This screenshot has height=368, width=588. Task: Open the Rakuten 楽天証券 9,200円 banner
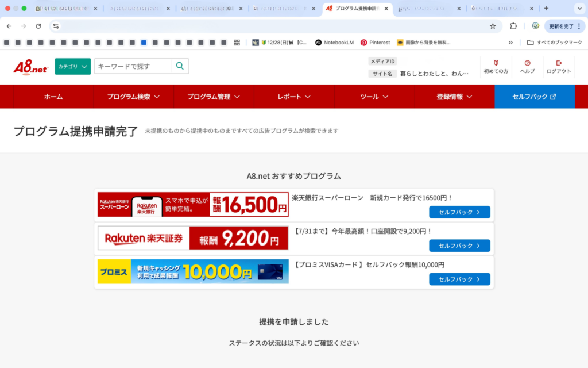coord(193,238)
